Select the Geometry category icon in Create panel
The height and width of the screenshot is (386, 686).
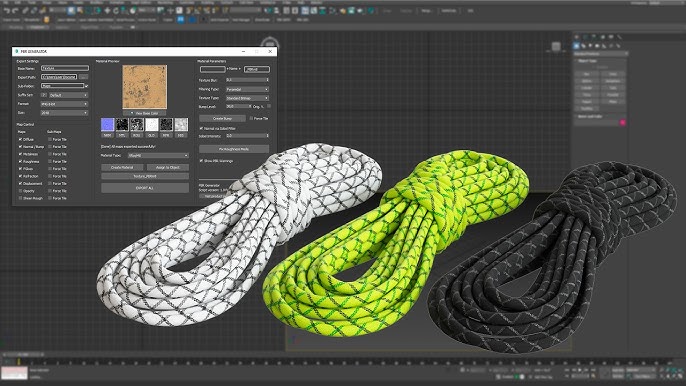click(577, 46)
